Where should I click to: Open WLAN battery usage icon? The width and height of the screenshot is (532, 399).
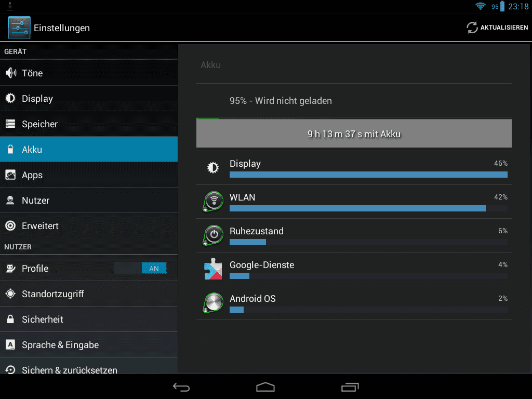coord(212,202)
